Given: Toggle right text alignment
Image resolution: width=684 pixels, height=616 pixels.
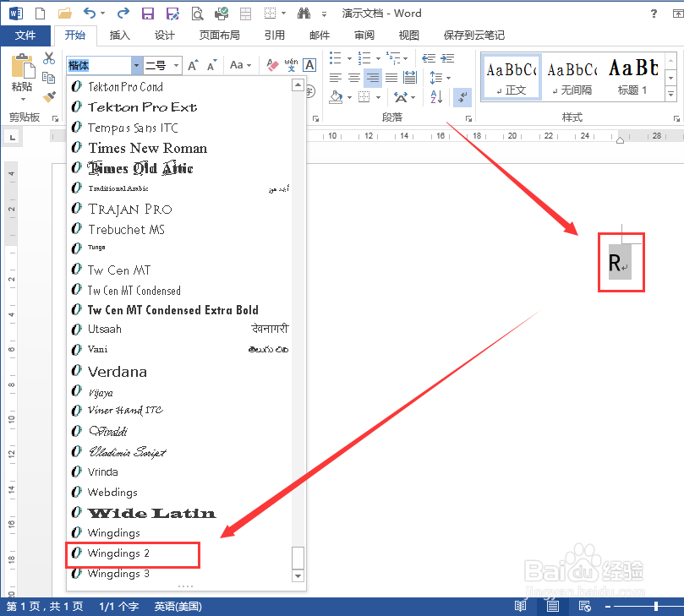Looking at the screenshot, I should coord(373,78).
